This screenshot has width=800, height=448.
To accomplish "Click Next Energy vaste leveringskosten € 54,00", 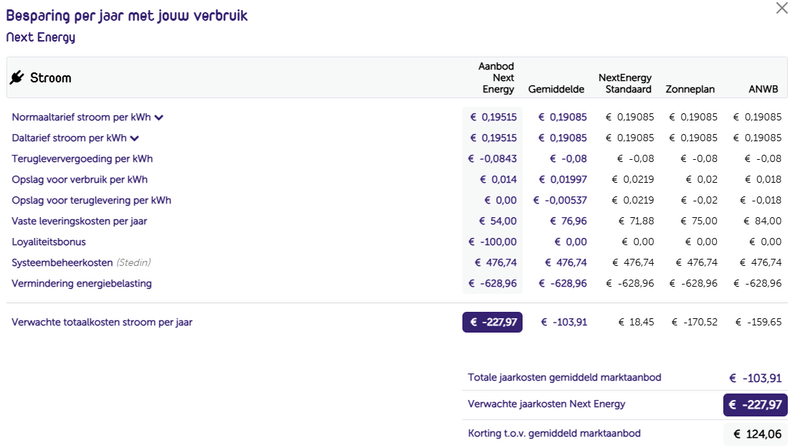I will pyautogui.click(x=497, y=221).
